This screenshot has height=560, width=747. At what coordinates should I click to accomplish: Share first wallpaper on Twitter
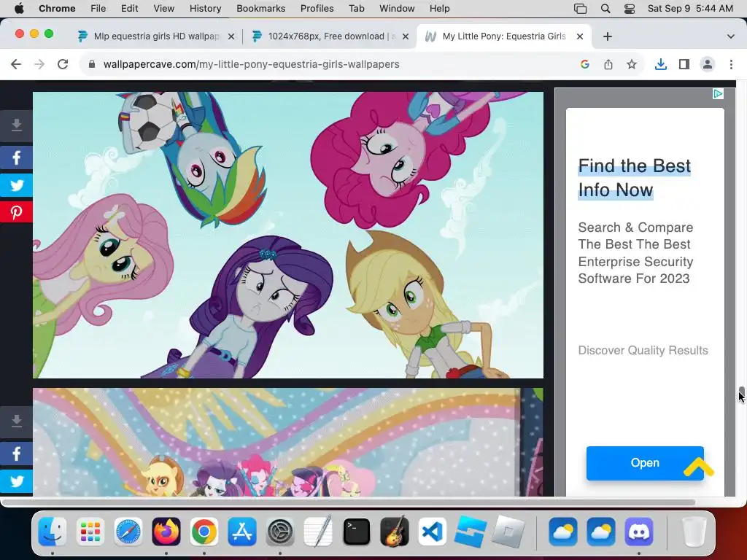(x=16, y=185)
